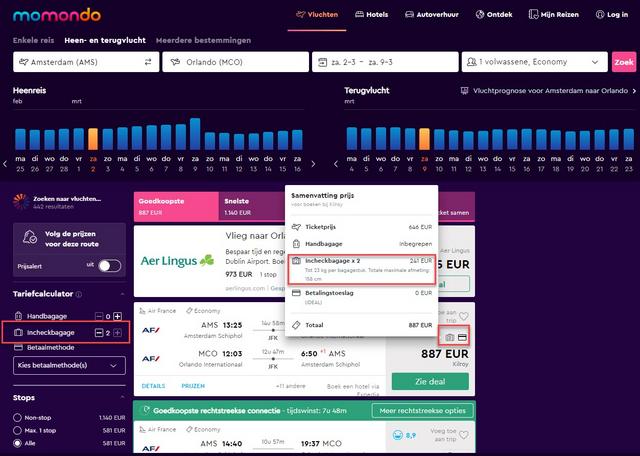Toggle the Prijsalert switch
Viewport: 640px width, 456px height.
tap(110, 266)
